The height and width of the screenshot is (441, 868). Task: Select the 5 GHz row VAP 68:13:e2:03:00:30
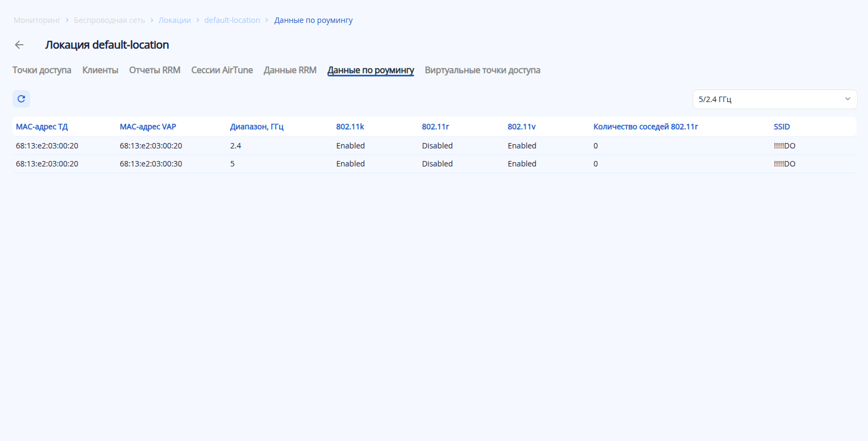(x=151, y=164)
